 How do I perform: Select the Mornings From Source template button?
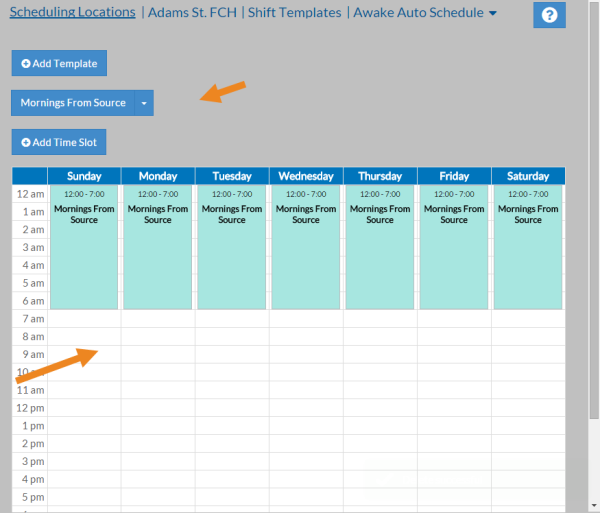(72, 103)
